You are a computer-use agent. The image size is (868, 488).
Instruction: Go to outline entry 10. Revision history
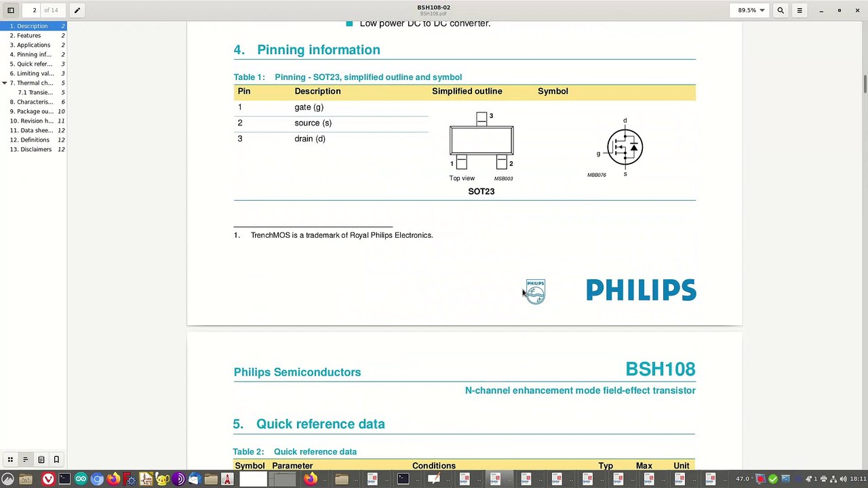[x=33, y=121]
